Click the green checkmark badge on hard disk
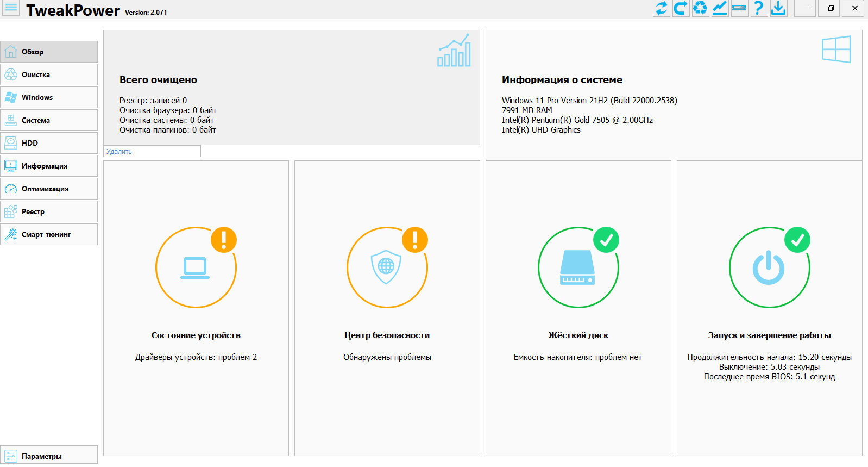The height and width of the screenshot is (467, 868). point(606,240)
